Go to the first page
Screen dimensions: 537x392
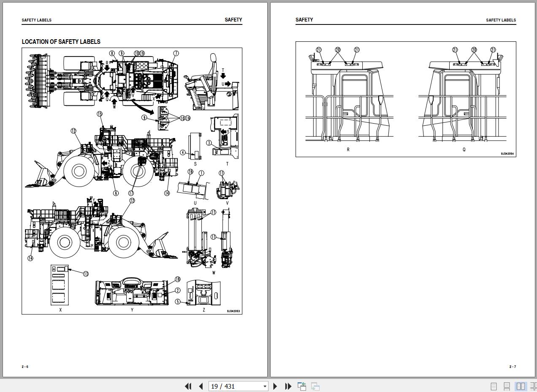[x=188, y=386]
